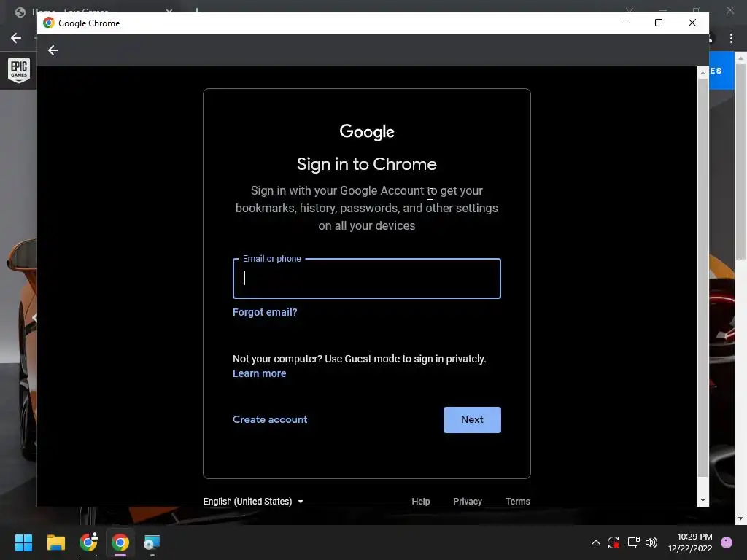Screen dimensions: 747x560
Task: Click the blue button in background Epic page
Action: pos(721,71)
